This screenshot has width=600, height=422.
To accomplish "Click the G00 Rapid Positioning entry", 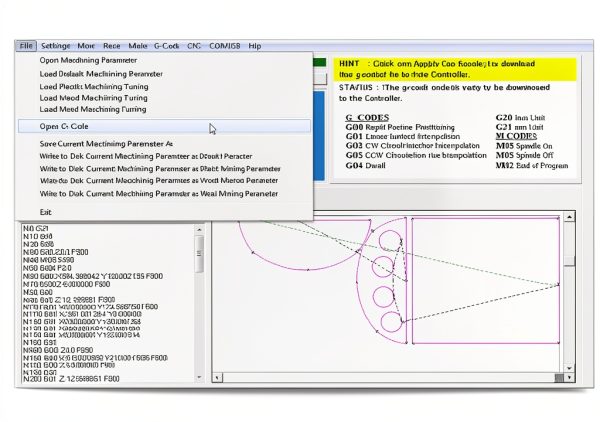I will coord(400,127).
